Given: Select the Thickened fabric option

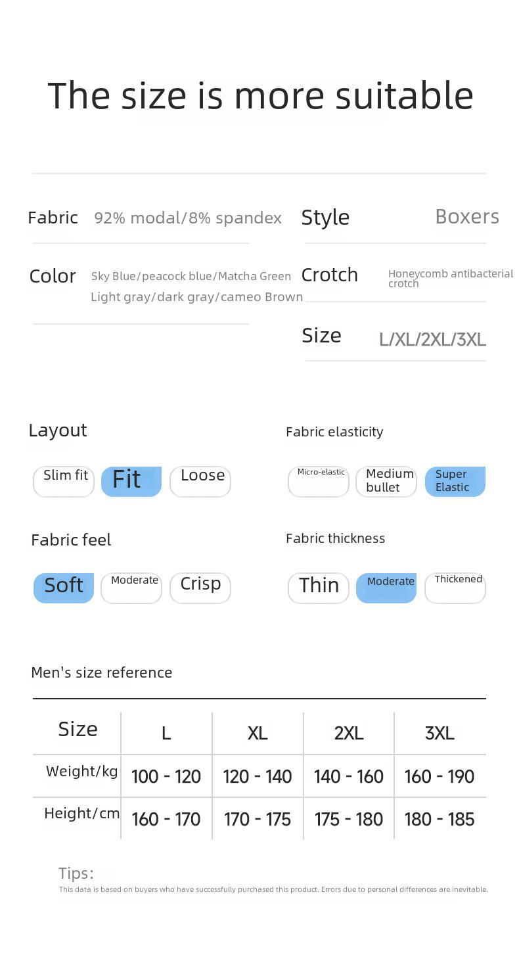Looking at the screenshot, I should tap(455, 588).
